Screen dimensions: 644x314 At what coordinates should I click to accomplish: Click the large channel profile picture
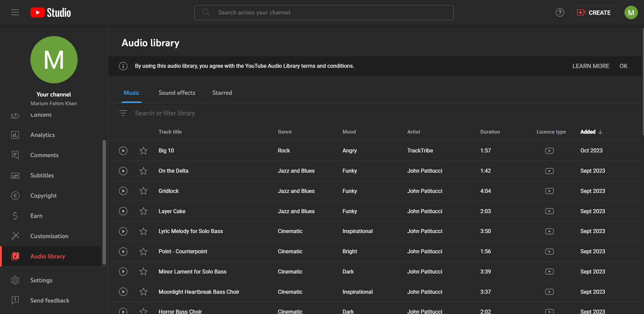click(x=54, y=60)
